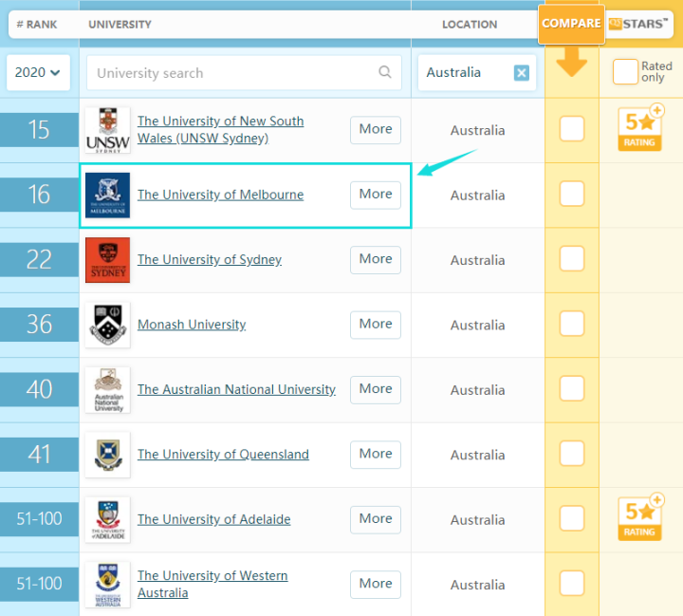
Task: Check compare box for University of Sydney
Action: (x=571, y=258)
